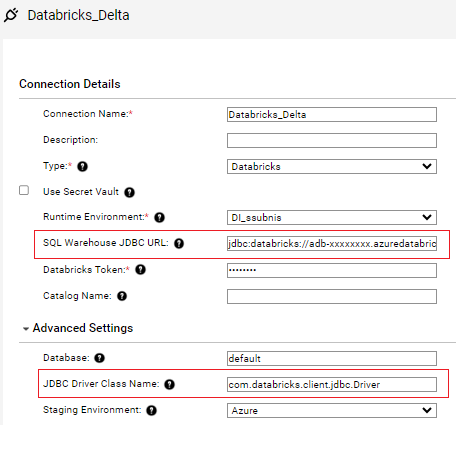Show help for Use Secret Vault
The image size is (459, 459).
point(129,192)
